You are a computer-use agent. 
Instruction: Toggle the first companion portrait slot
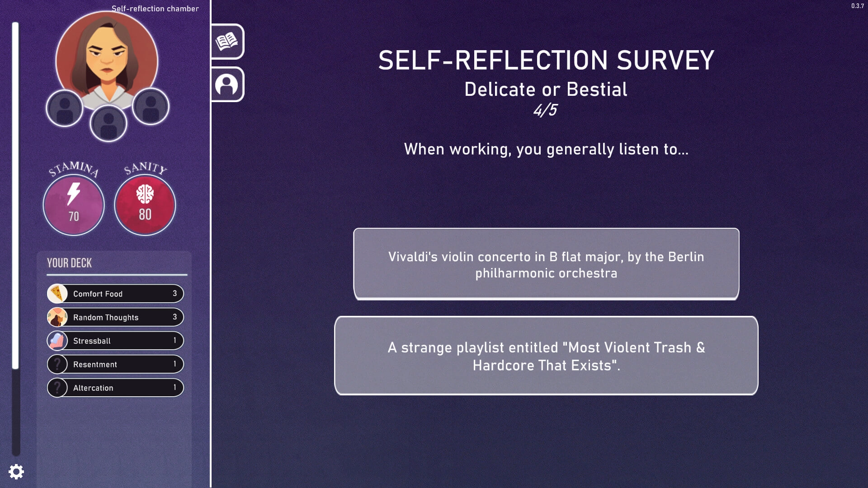coord(64,107)
